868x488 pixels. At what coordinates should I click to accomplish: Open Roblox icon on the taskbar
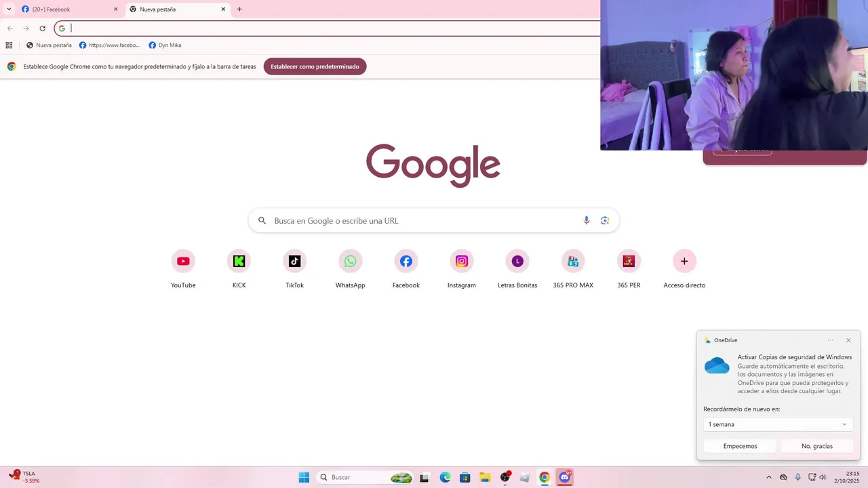pyautogui.click(x=524, y=477)
